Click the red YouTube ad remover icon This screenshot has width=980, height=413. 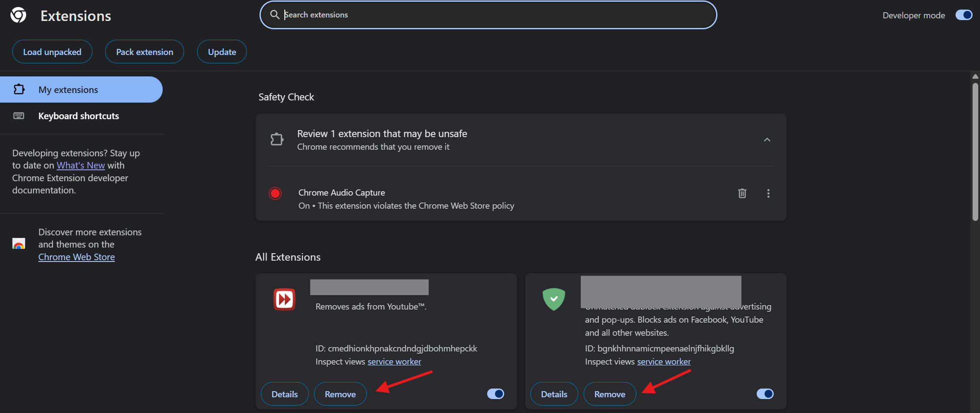(284, 299)
